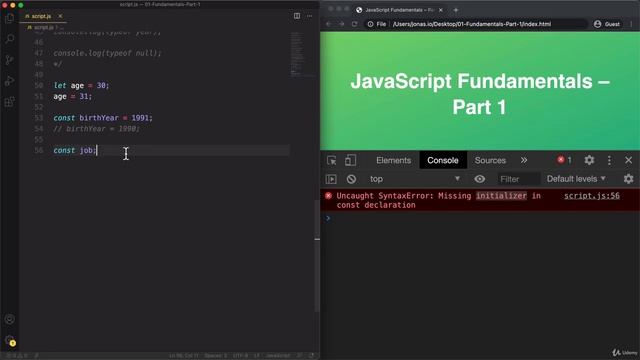Close the DevTools panel

(x=629, y=160)
